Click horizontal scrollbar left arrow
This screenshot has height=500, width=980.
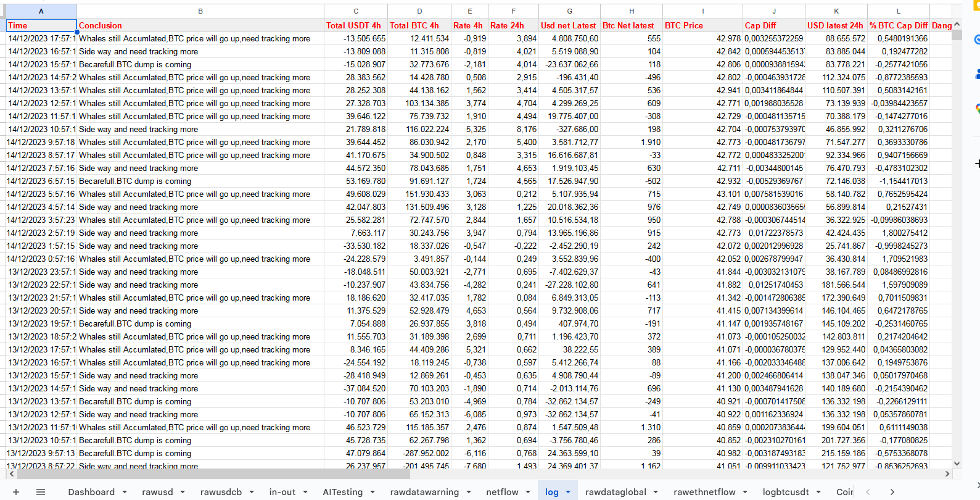pyautogui.click(x=11, y=474)
